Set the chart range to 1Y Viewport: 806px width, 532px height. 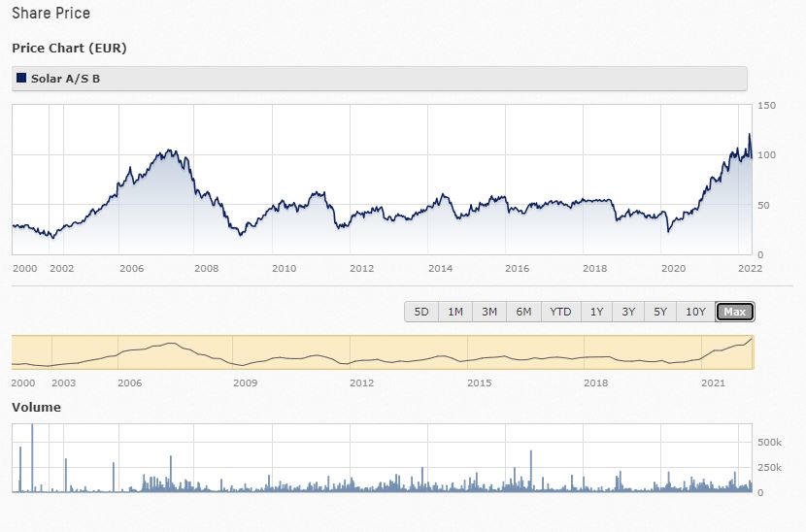[x=596, y=312]
